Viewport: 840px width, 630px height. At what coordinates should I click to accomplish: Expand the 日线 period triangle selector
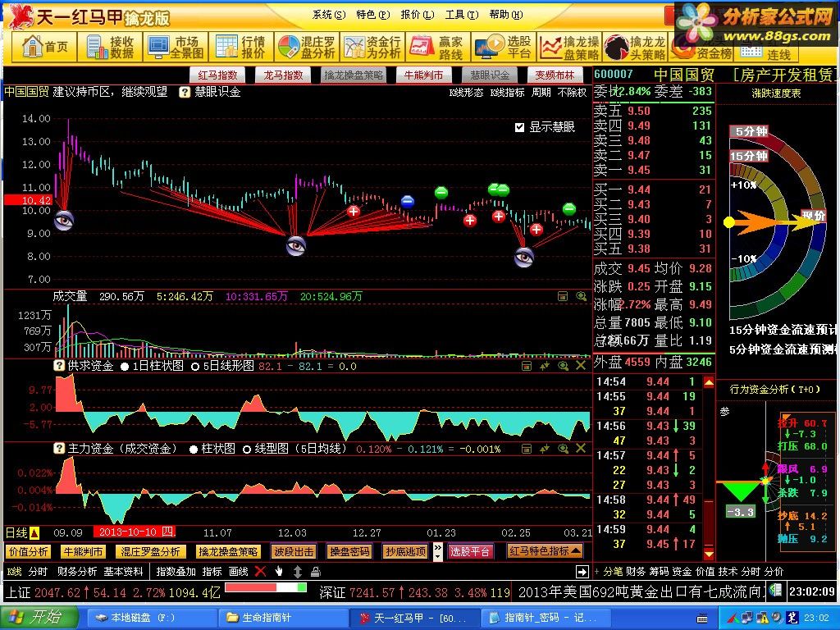tap(34, 532)
